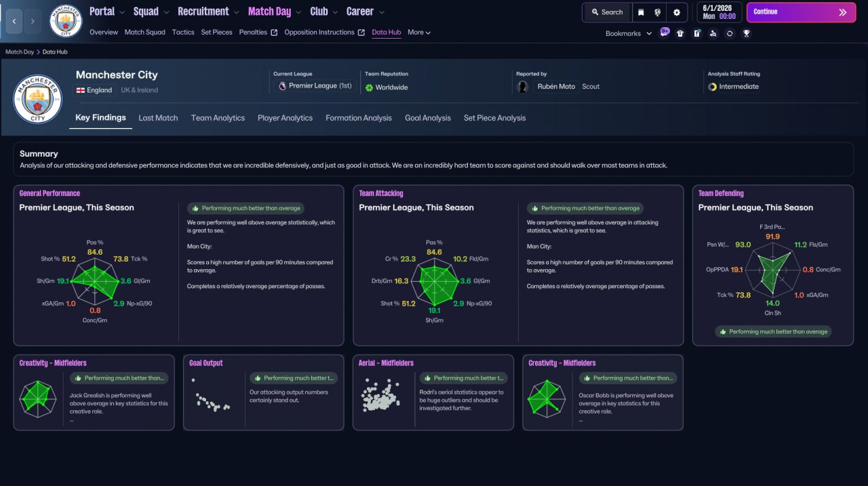868x486 pixels.
Task: Click the Manchester City crest in top bar
Action: point(66,22)
